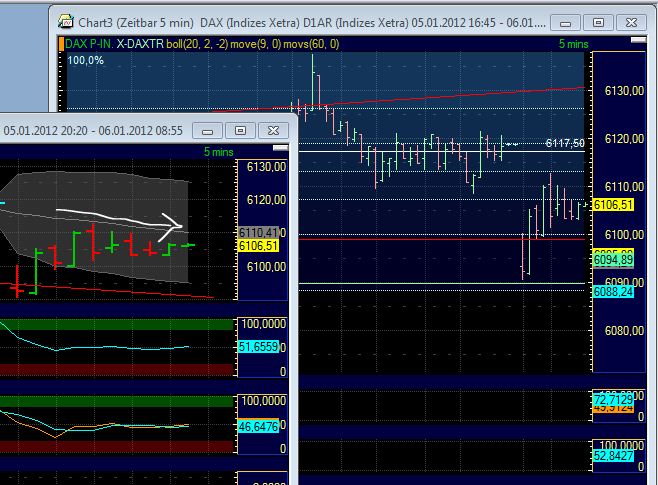This screenshot has height=485, width=658.
Task: Click the 5 mins label in front window
Action: coord(218,151)
